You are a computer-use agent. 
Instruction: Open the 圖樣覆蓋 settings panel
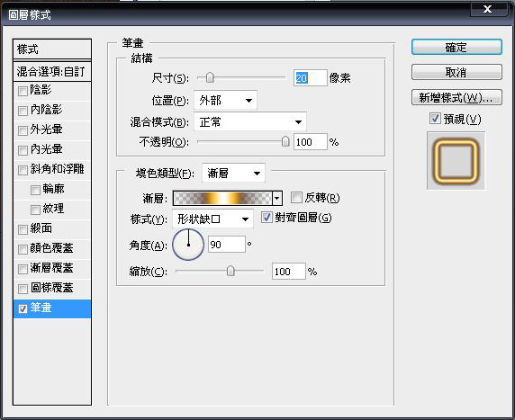point(51,288)
